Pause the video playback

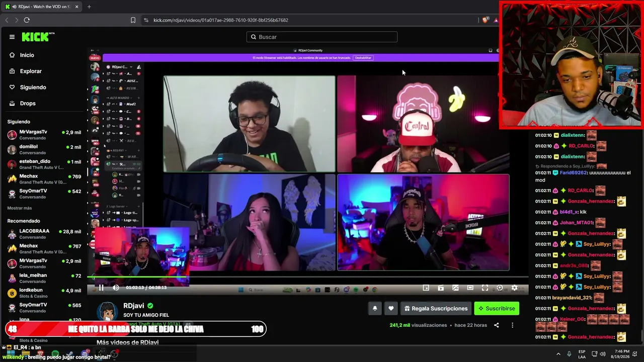101,288
